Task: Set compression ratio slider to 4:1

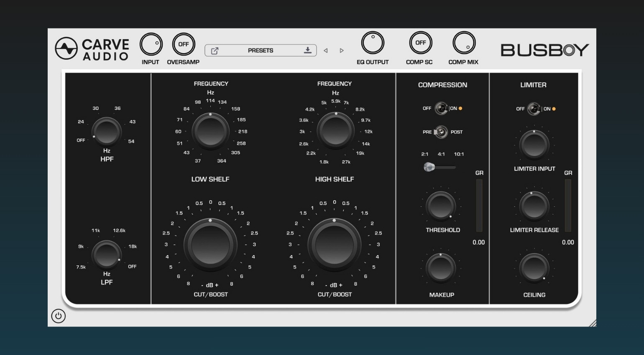Action: pyautogui.click(x=441, y=167)
